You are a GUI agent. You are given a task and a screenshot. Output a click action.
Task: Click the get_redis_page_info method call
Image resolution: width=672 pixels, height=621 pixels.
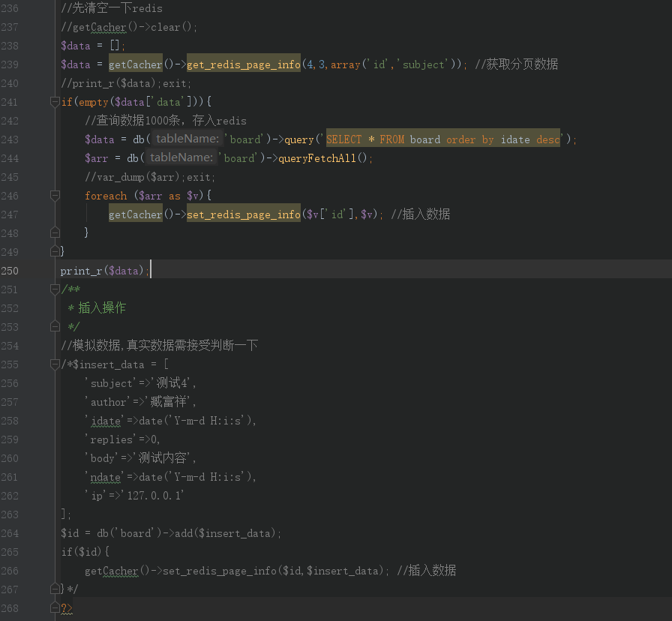[x=244, y=64]
